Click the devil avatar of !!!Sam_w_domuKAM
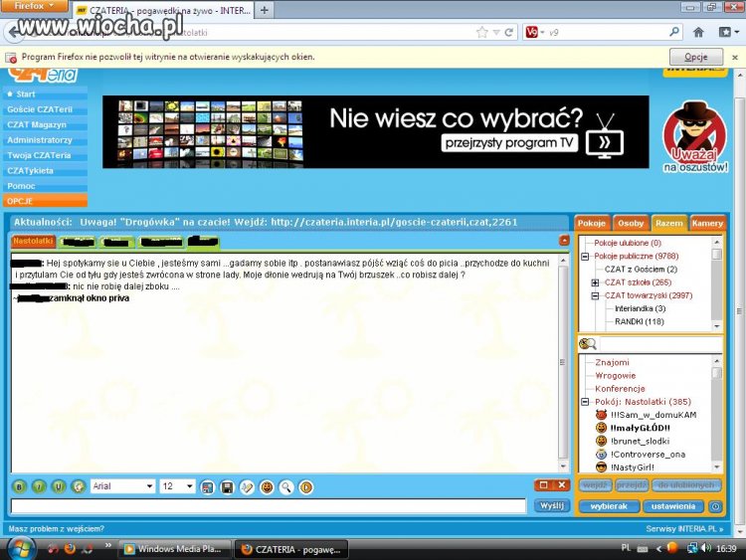Viewport: 746px width, 560px height. (x=602, y=415)
